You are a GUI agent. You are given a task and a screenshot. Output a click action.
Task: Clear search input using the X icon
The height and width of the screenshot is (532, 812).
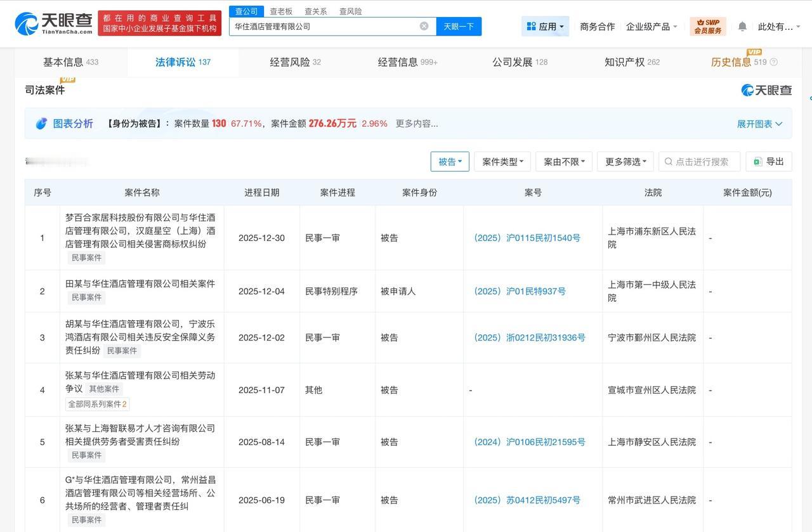pyautogui.click(x=424, y=25)
